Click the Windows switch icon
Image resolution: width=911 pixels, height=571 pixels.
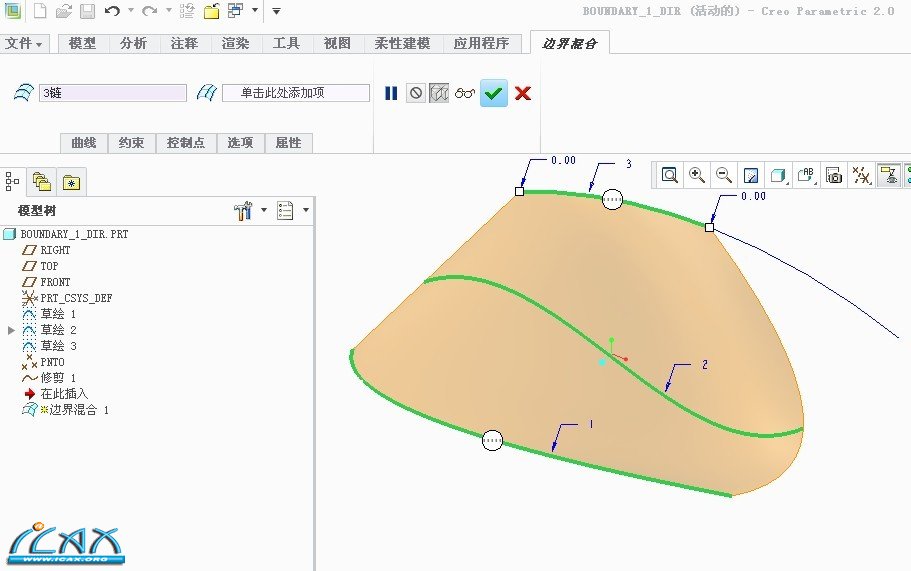(x=235, y=10)
